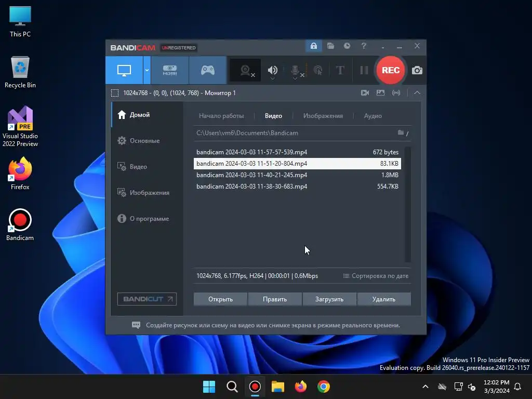
Task: Click the Открыть button
Action: tap(220, 299)
